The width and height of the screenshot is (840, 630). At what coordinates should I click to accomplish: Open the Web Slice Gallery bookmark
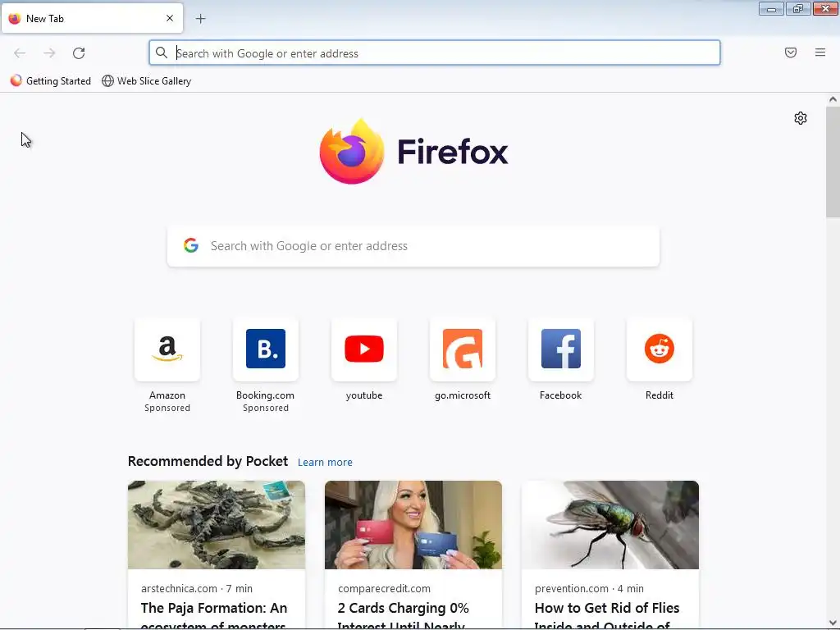(146, 81)
